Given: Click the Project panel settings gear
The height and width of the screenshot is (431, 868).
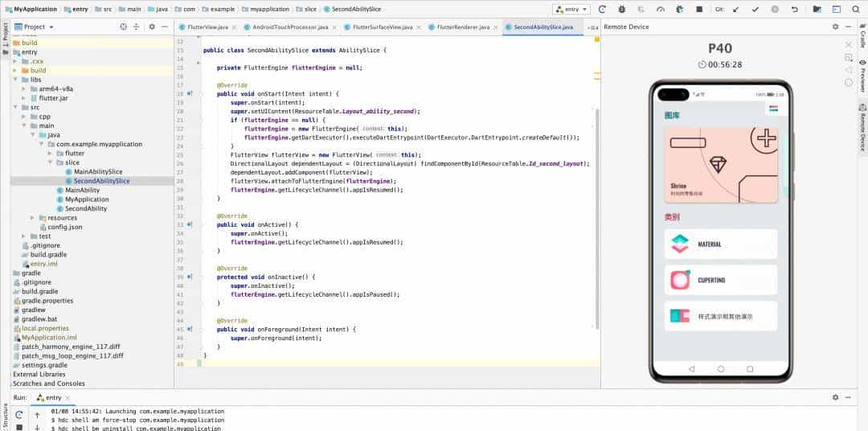Looking at the screenshot, I should (152, 27).
